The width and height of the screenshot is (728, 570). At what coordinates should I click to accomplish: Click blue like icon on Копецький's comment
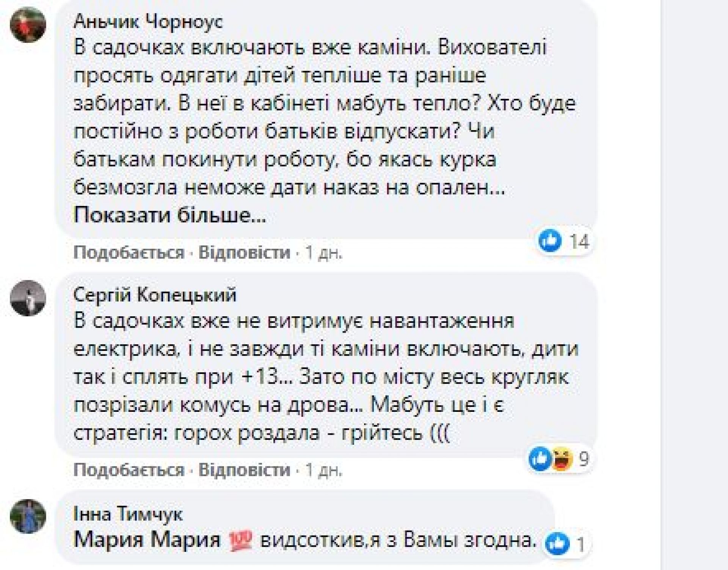tap(540, 459)
